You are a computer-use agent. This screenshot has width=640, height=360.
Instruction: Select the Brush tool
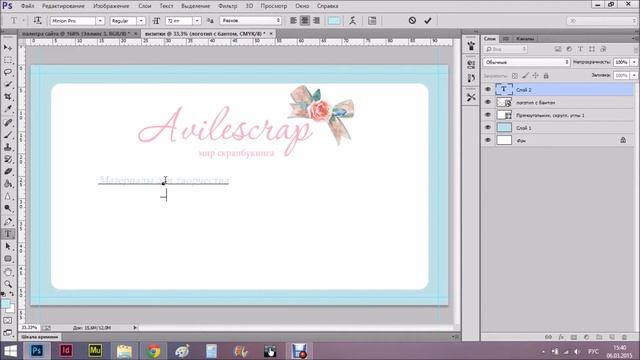(8, 135)
